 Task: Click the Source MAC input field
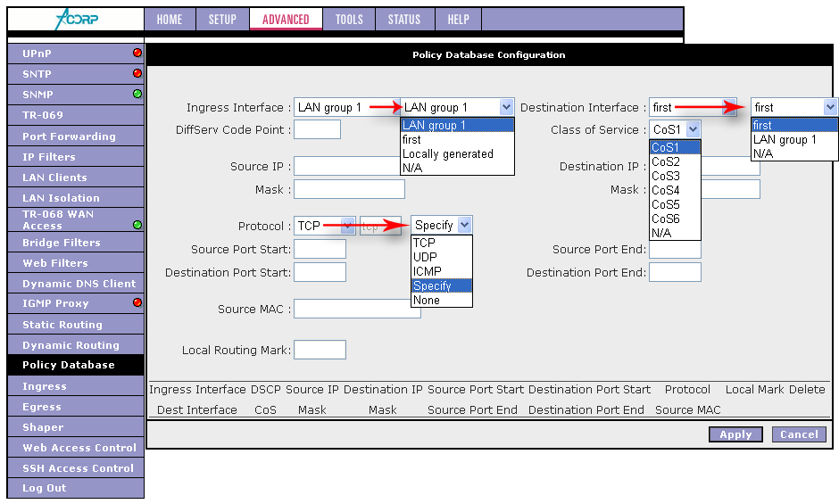click(357, 309)
